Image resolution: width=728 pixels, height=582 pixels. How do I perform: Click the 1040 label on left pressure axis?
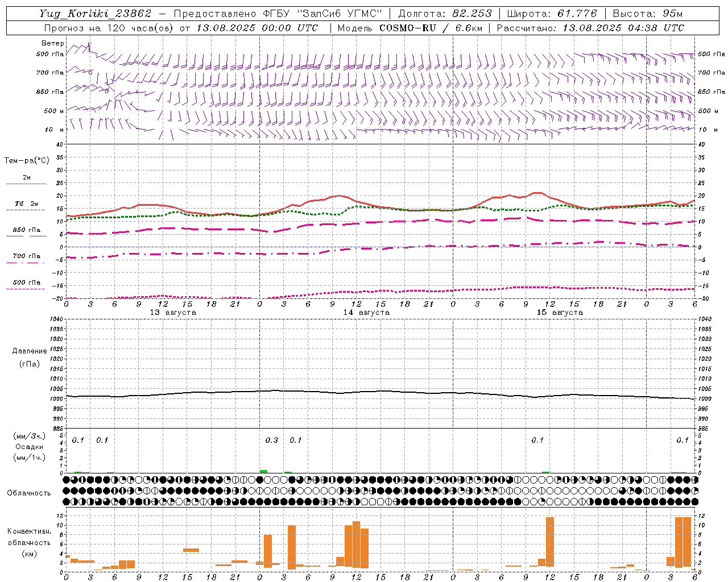[55, 319]
